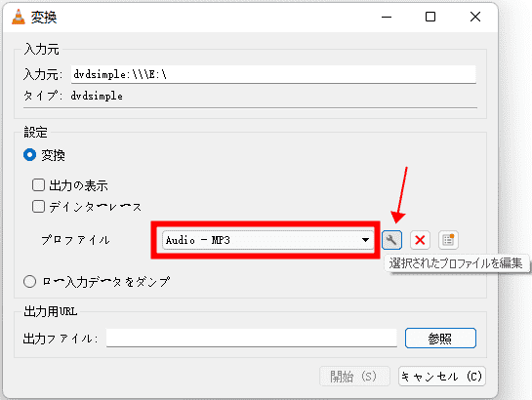Minimize the 変換 dialog window
The height and width of the screenshot is (400, 532).
(387, 17)
